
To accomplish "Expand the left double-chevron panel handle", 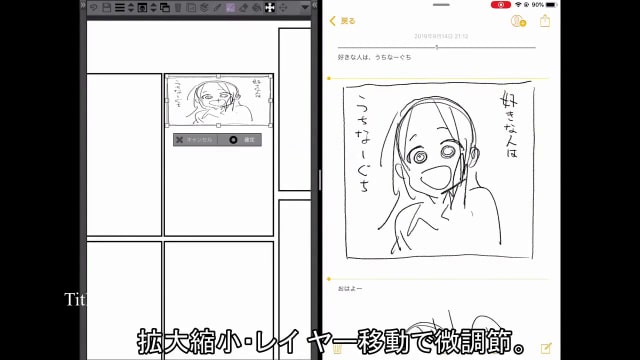I will click(x=83, y=5).
